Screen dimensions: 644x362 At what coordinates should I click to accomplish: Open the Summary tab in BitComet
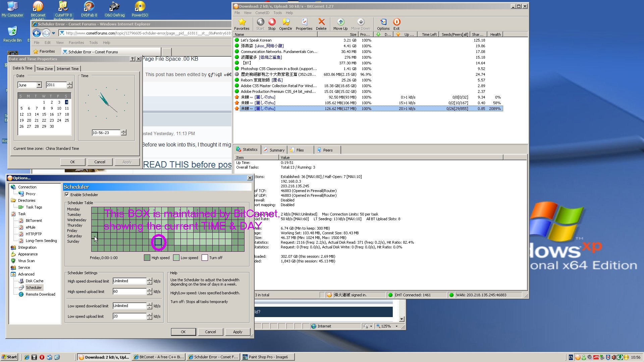(274, 150)
